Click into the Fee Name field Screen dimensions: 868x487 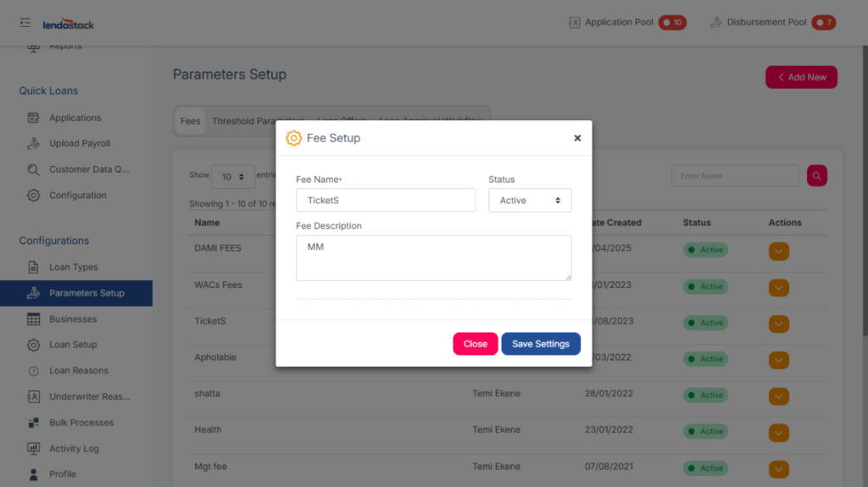coord(386,201)
